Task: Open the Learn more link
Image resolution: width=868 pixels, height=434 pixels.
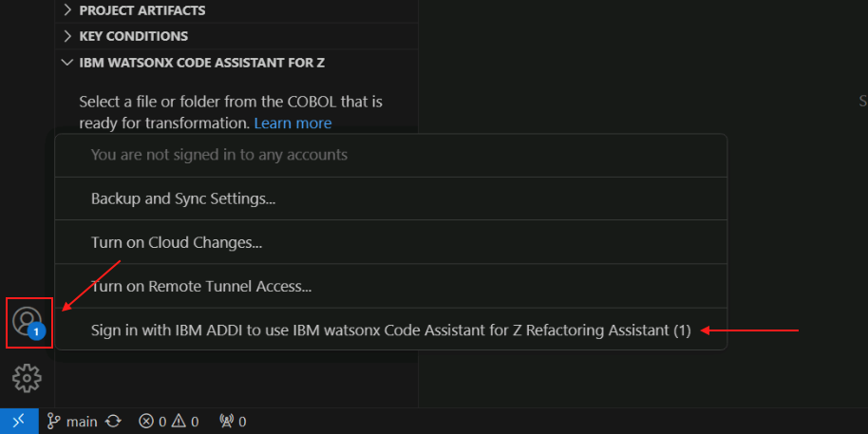Action: click(292, 123)
